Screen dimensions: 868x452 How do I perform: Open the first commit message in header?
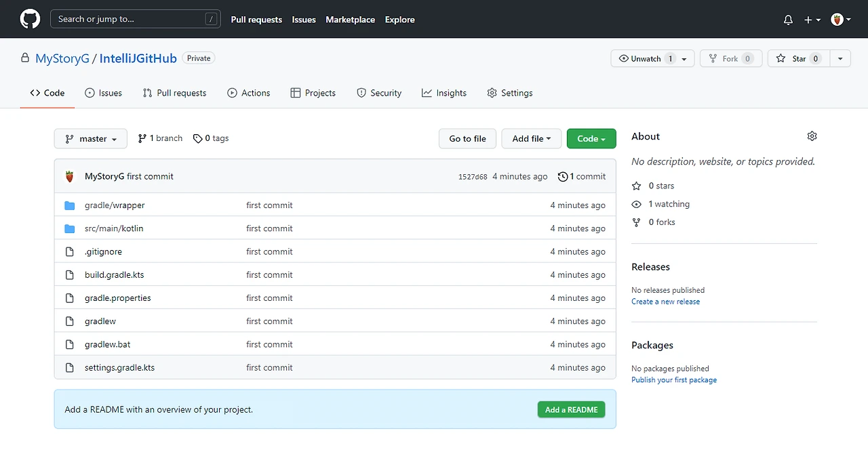click(x=150, y=176)
